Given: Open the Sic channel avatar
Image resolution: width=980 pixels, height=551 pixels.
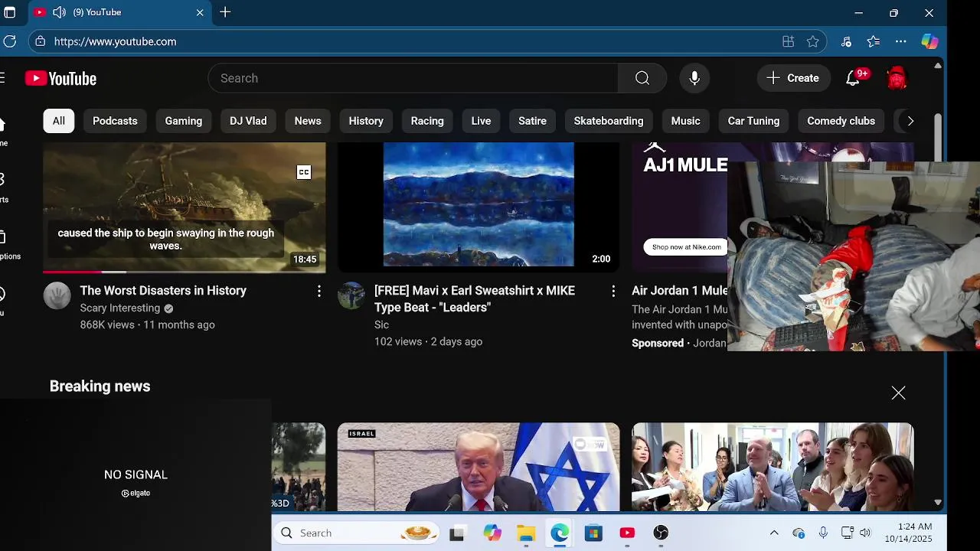Looking at the screenshot, I should click(351, 295).
